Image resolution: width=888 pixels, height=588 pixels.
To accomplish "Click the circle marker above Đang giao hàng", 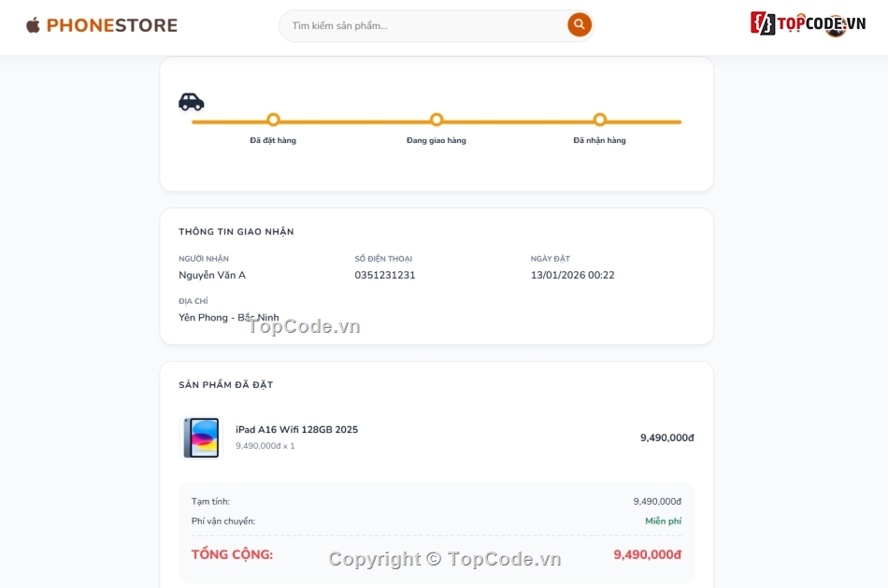I will tap(437, 120).
